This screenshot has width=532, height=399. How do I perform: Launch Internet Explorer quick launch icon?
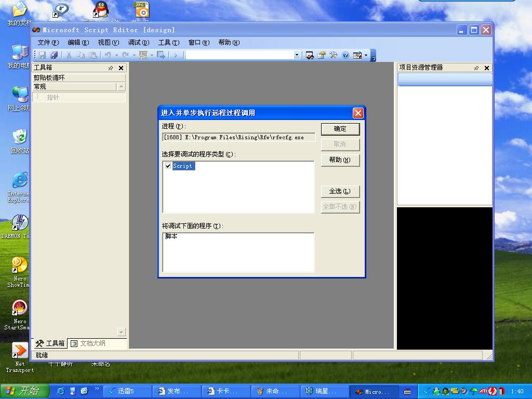point(60,391)
